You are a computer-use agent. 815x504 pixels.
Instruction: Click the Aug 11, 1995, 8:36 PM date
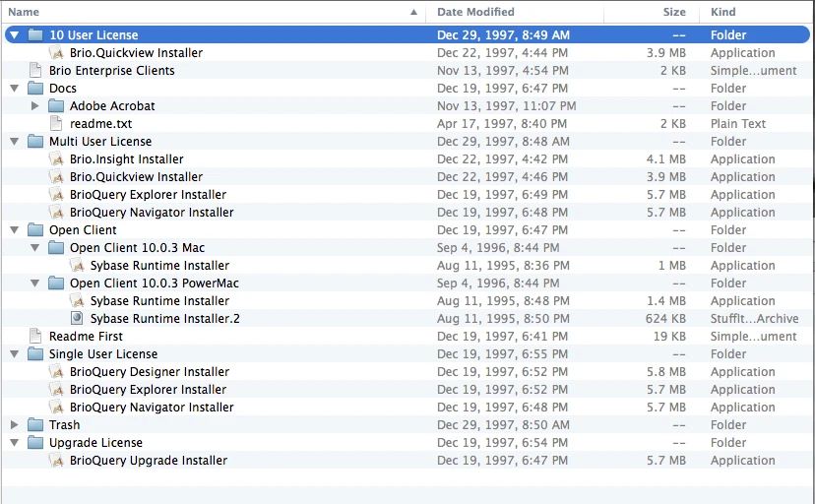click(x=503, y=266)
